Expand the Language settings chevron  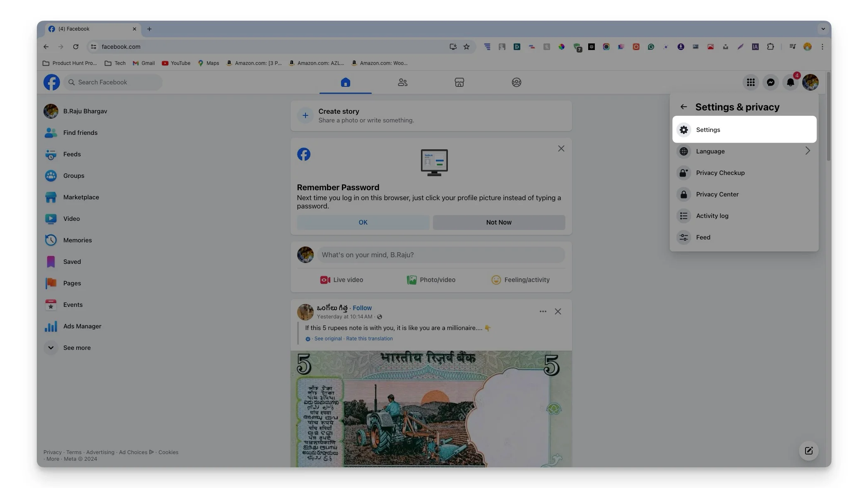click(807, 151)
